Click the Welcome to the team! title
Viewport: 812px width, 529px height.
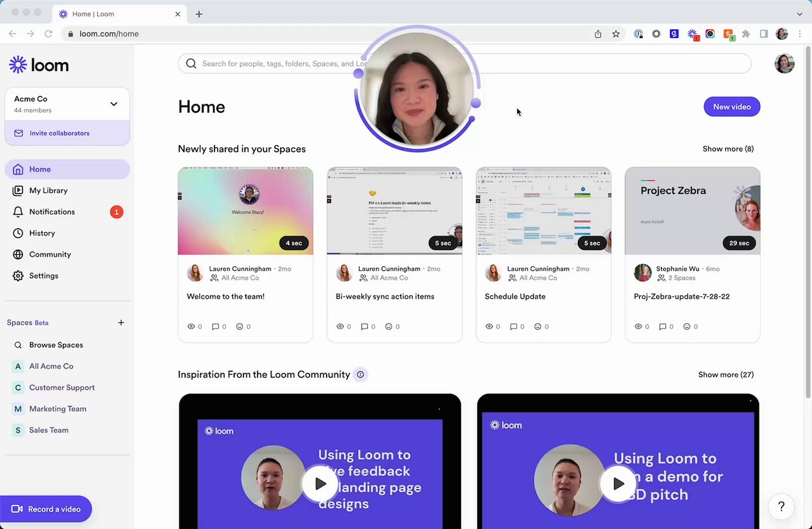pyautogui.click(x=225, y=296)
